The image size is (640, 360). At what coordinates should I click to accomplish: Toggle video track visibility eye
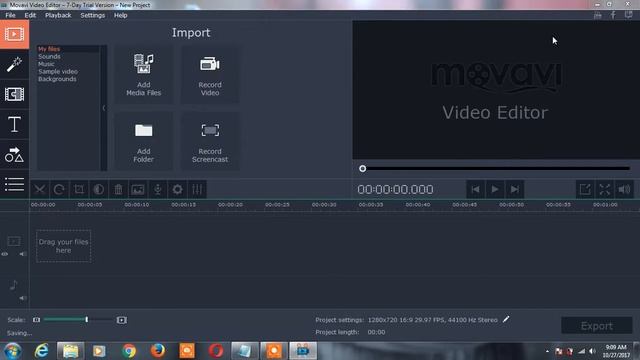pos(4,254)
